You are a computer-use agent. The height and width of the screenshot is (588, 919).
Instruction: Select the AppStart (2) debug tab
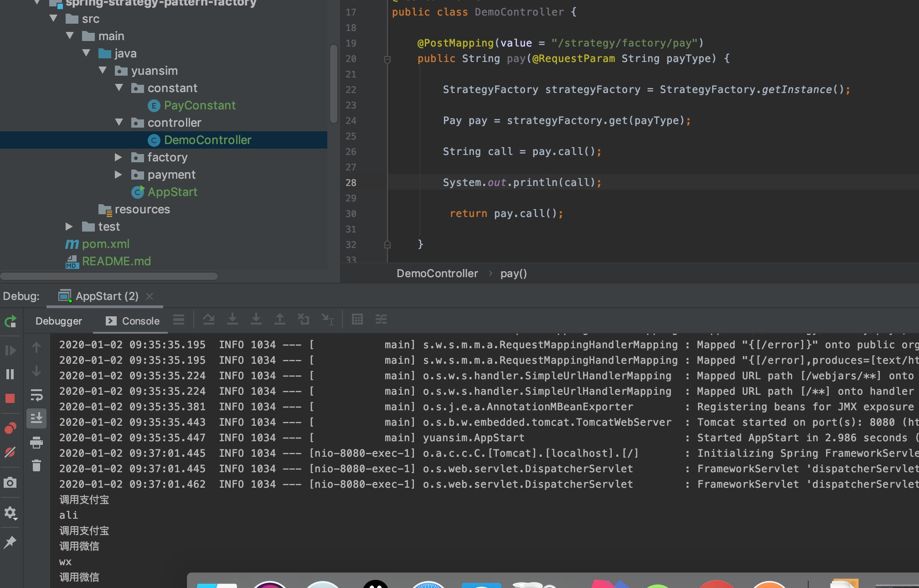pos(107,296)
